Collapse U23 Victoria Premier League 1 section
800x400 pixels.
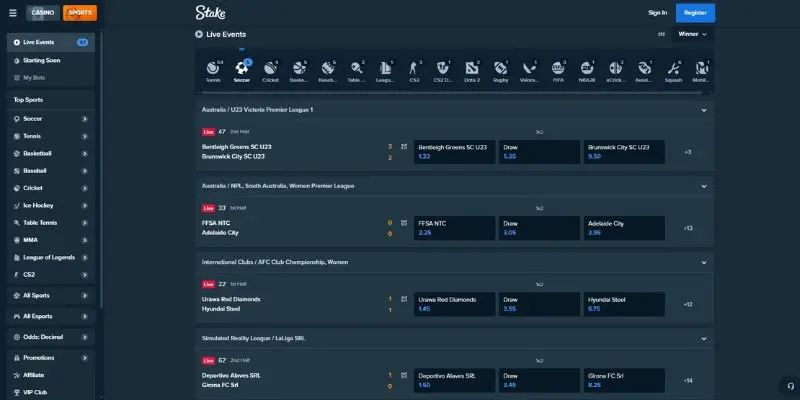(704, 110)
